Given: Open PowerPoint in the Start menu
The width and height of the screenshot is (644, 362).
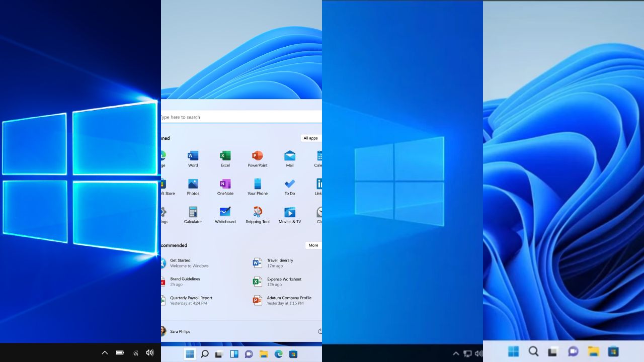Looking at the screenshot, I should click(258, 158).
